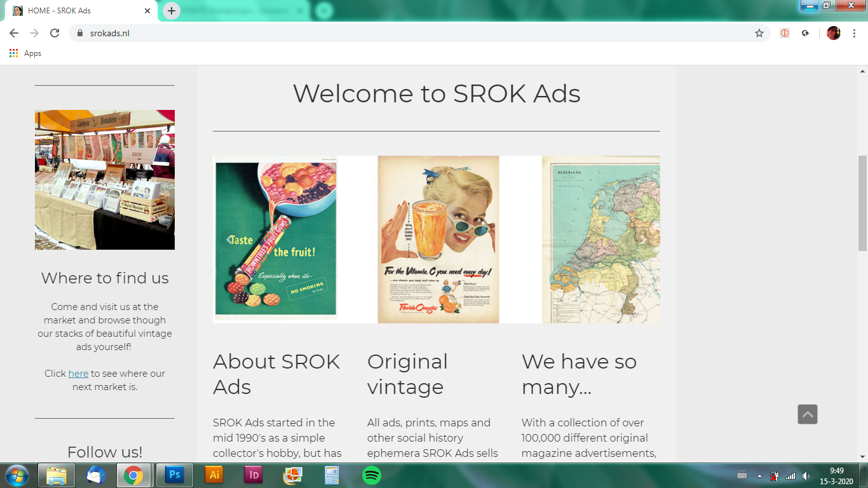Close the HOME - SROK Ads tab
868x488 pixels.
(147, 11)
